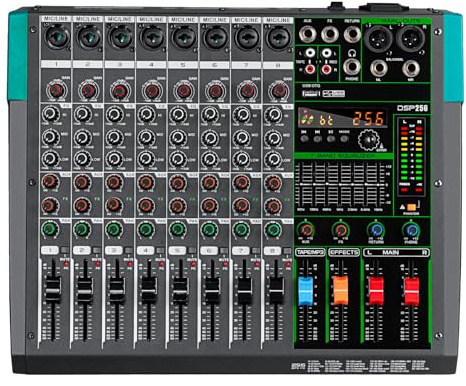
Task: Click the lowest-frequency graphic equalizer slider
Action: pyautogui.click(x=301, y=184)
